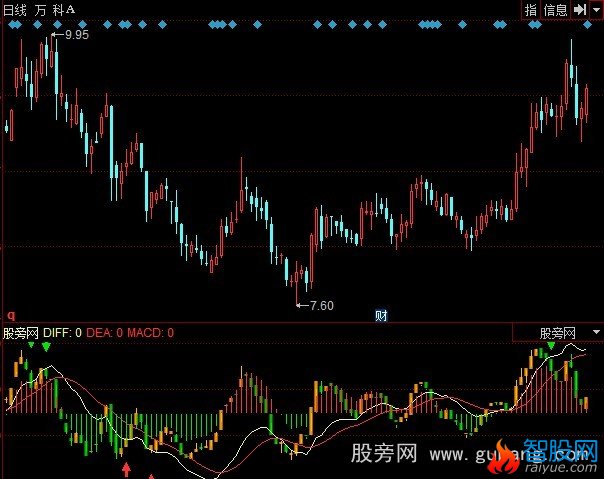This screenshot has width=604, height=479.
Task: Click the 9.95 high price label
Action: tap(77, 35)
